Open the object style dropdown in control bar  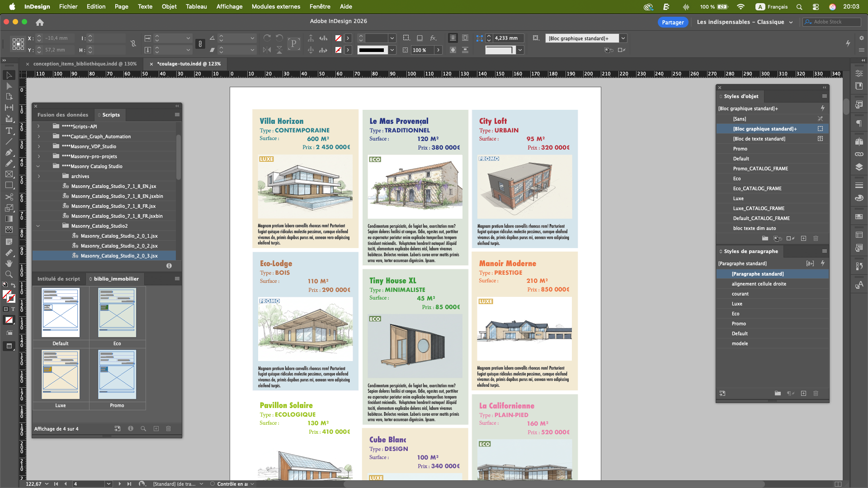[x=623, y=38]
